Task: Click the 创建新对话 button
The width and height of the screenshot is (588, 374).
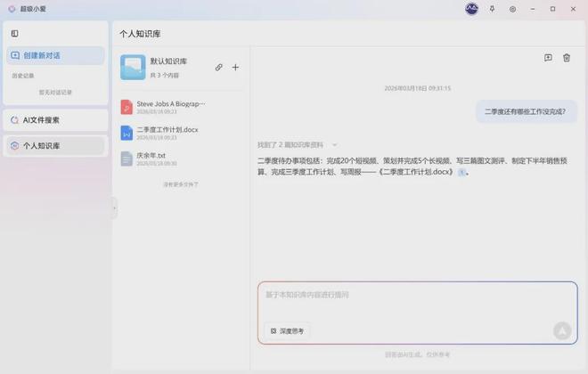Action: click(x=54, y=55)
